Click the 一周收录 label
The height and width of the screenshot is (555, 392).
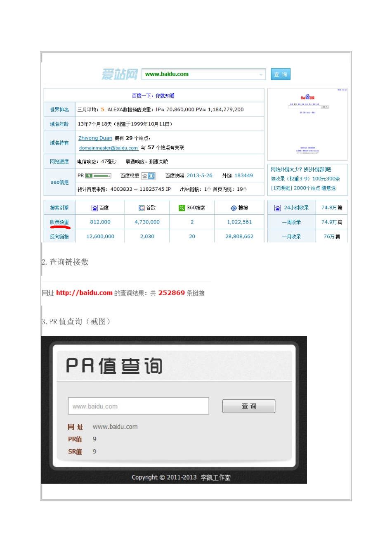[291, 222]
